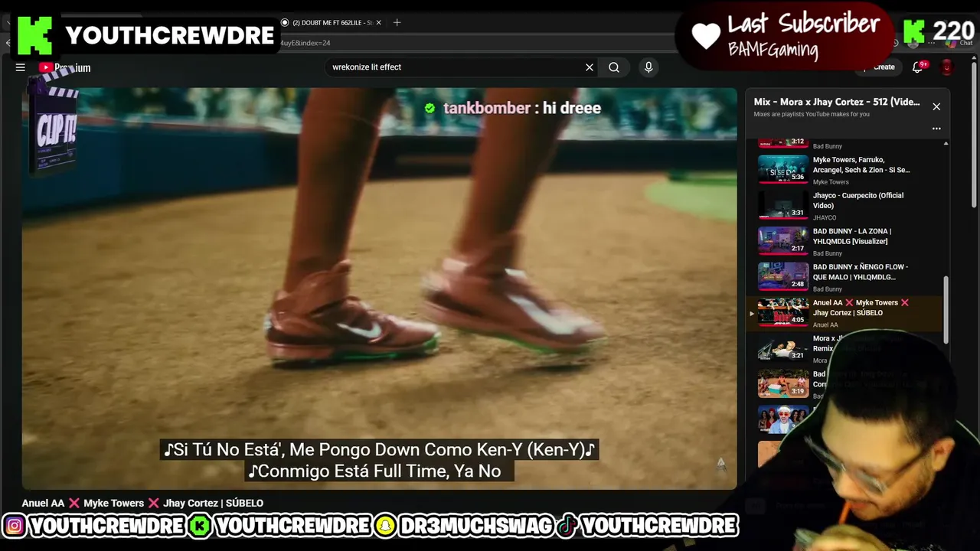This screenshot has height=551, width=980.
Task: Click the 'BAMFGaming' subscriber name
Action: (x=773, y=51)
